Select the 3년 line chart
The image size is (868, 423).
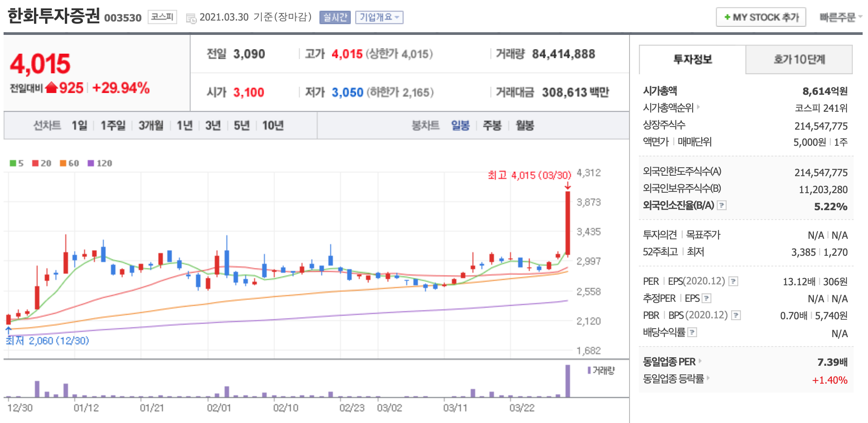click(x=213, y=125)
